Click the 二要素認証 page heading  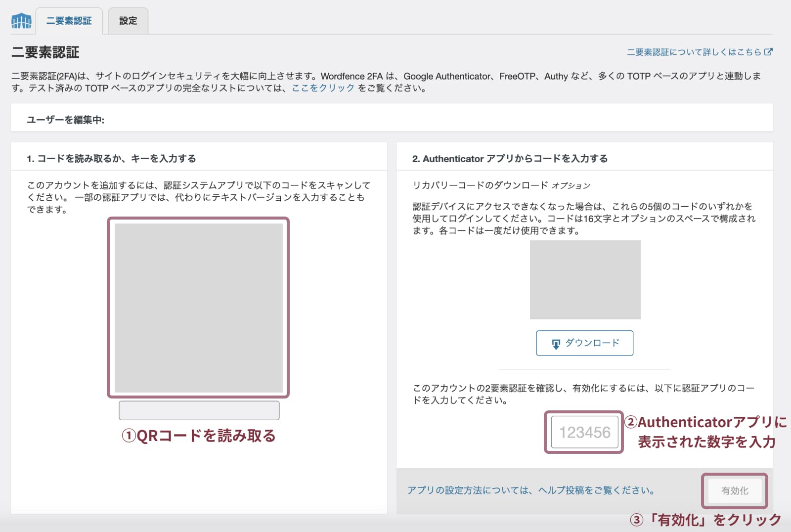pos(45,52)
